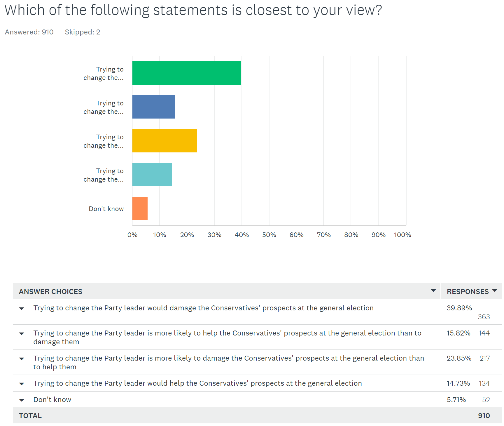Click the Don't know answer choice text

pyautogui.click(x=52, y=400)
